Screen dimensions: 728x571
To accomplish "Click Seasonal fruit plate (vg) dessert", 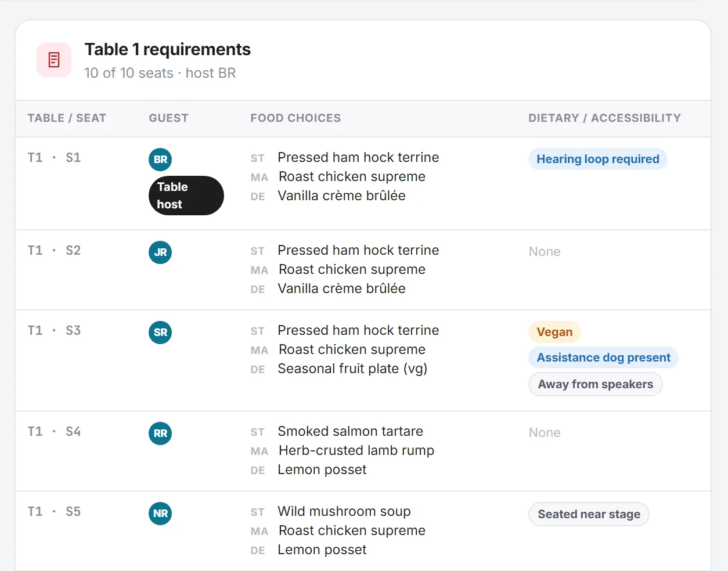I will pyautogui.click(x=352, y=368).
